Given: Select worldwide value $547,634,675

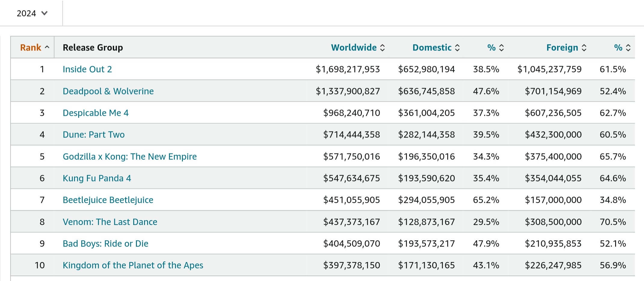Looking at the screenshot, I should click(352, 178).
